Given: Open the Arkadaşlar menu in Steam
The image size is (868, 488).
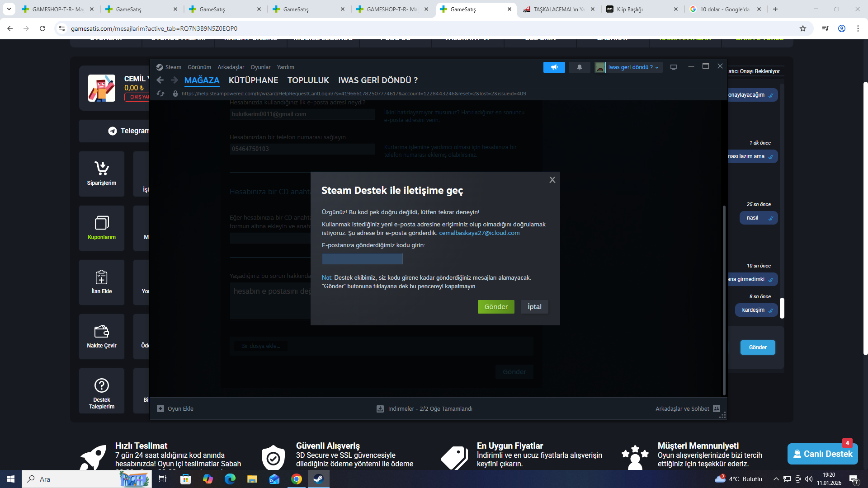Looking at the screenshot, I should [x=231, y=67].
